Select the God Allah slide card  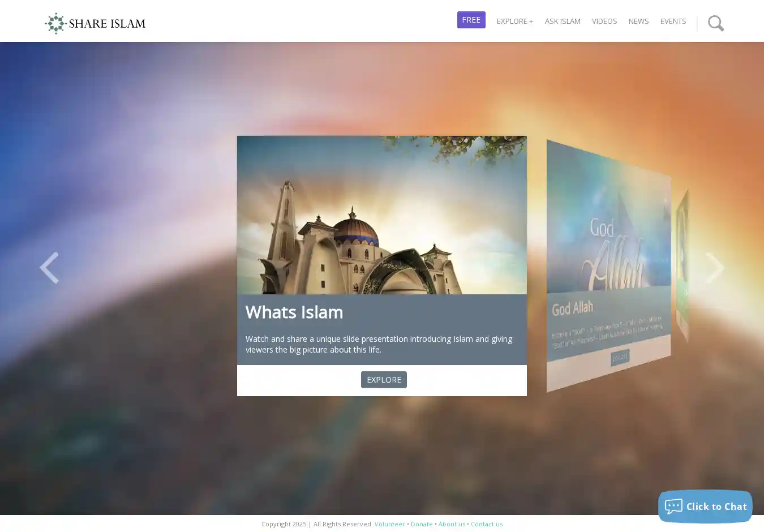[608, 266]
